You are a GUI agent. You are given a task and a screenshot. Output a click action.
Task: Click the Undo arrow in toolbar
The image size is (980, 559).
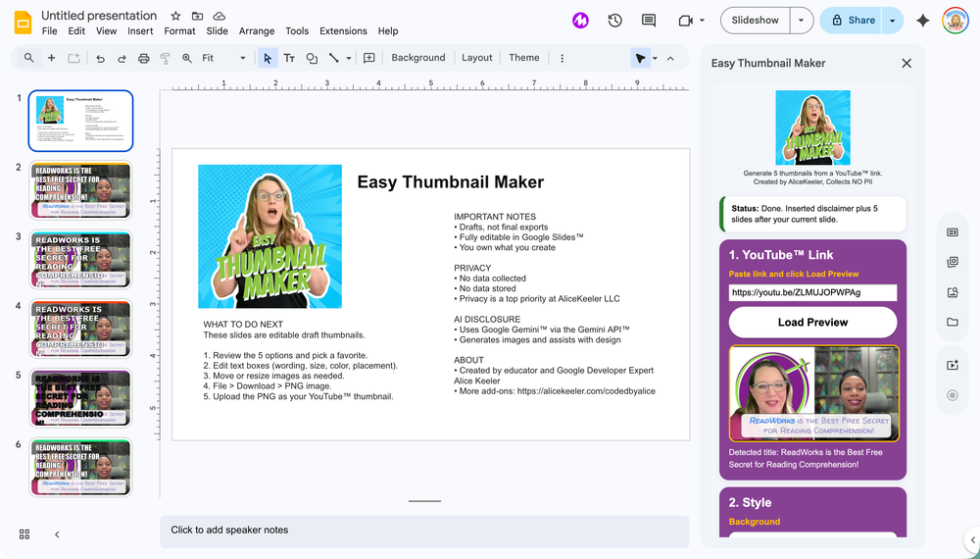pyautogui.click(x=100, y=58)
